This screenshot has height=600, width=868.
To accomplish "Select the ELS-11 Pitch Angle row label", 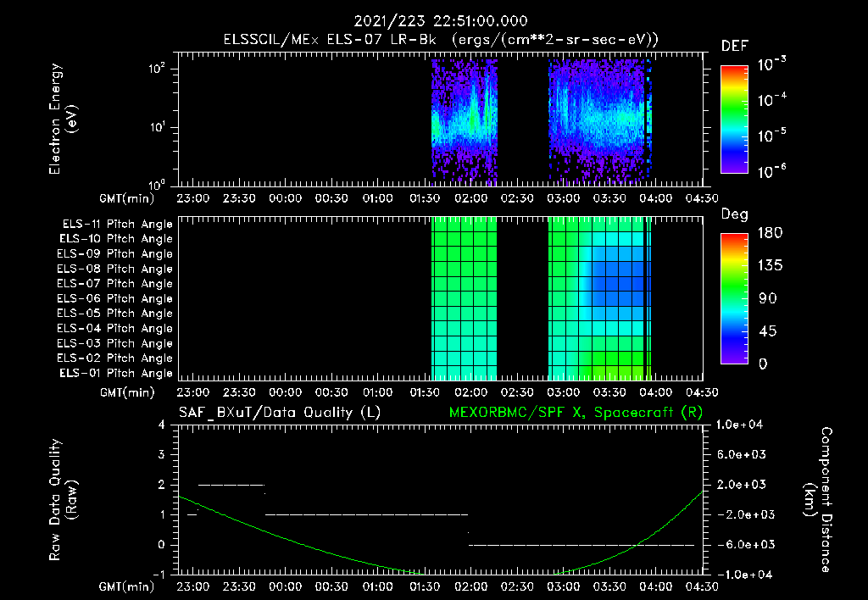I will point(117,225).
